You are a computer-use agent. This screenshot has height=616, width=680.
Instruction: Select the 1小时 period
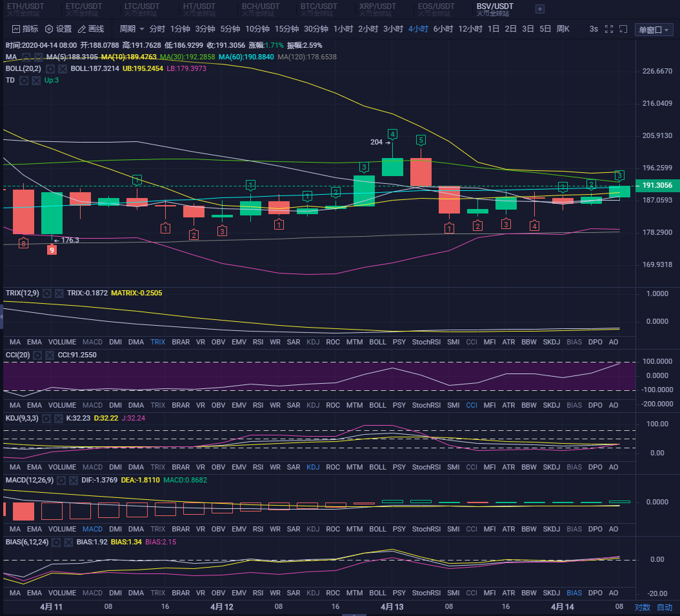click(343, 29)
